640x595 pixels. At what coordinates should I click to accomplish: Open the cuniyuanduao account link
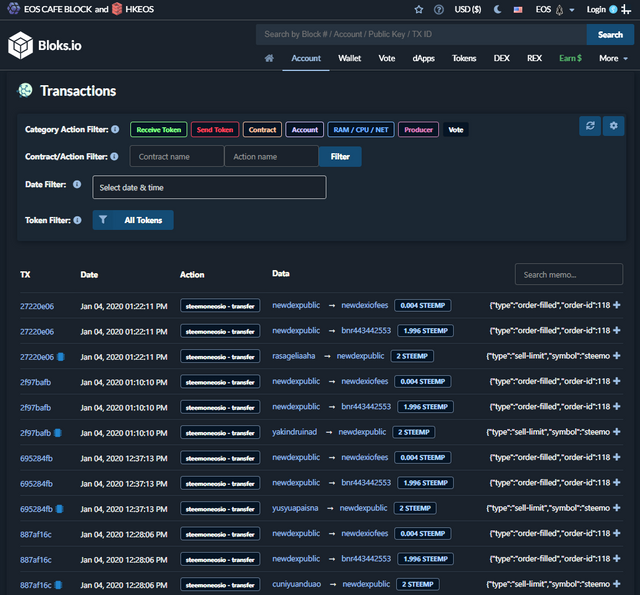tap(296, 584)
